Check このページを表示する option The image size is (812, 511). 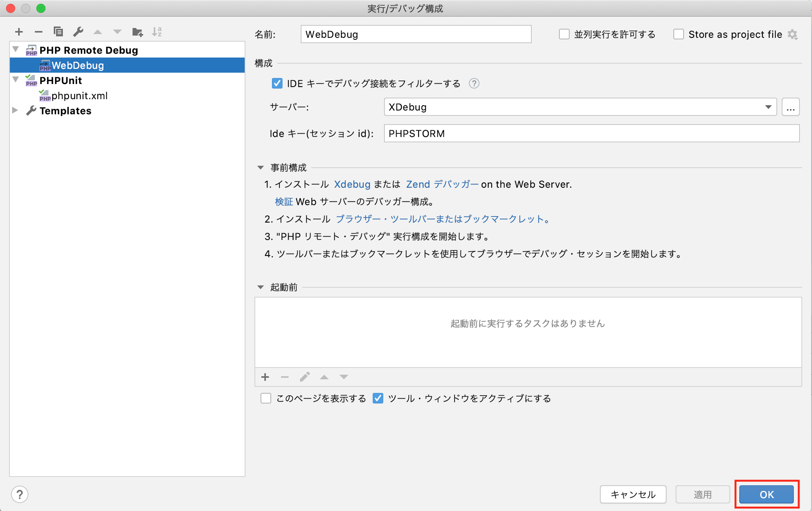[x=266, y=398]
